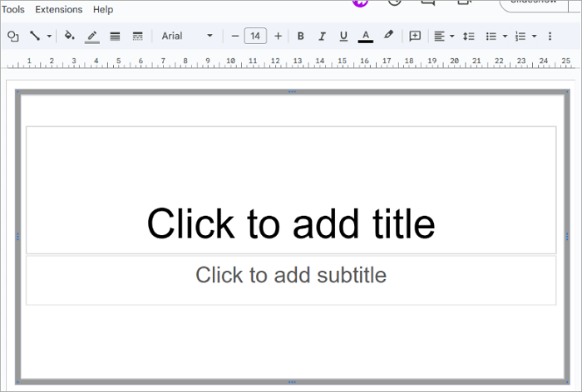Click the 'Click to add subtitle' placeholder
This screenshot has width=582, height=392.
[291, 281]
